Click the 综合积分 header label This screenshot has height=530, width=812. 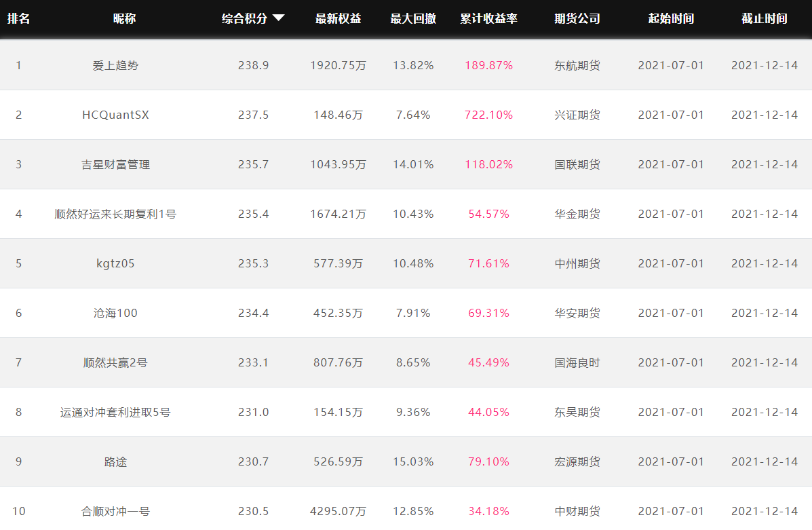244,18
